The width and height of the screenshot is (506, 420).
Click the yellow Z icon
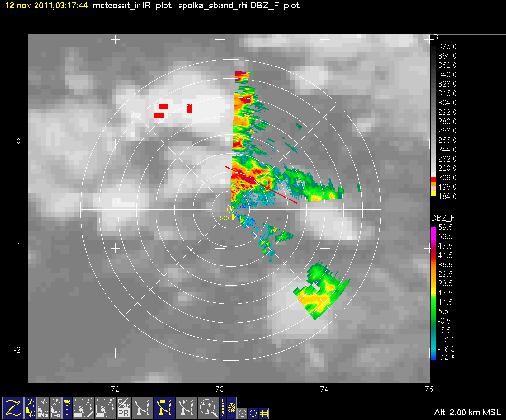[x=13, y=408]
